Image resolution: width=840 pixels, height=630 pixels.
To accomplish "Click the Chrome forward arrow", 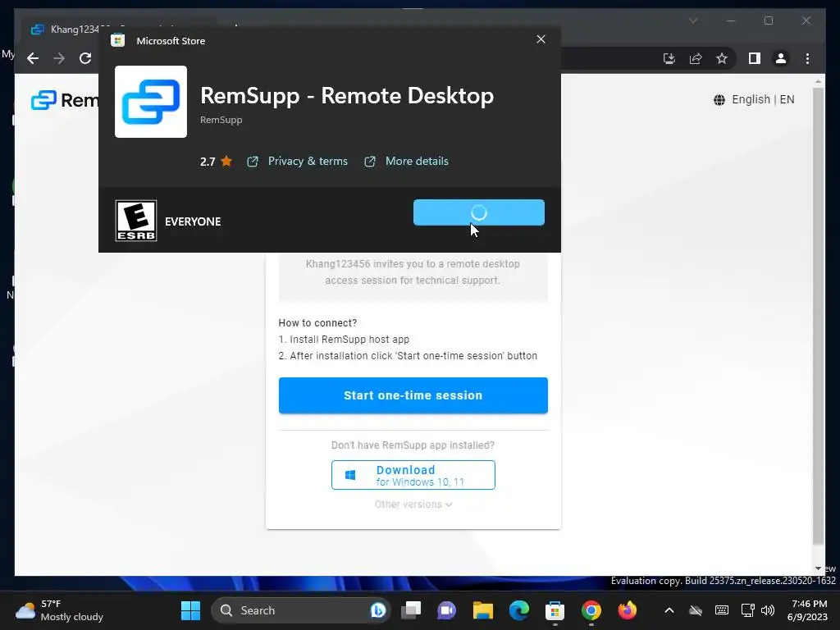I will [x=59, y=58].
